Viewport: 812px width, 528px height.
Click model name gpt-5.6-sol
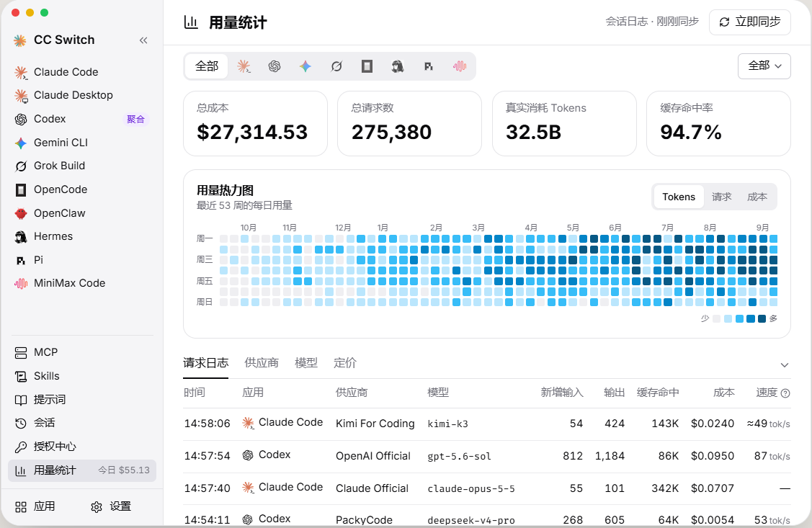coord(459,457)
